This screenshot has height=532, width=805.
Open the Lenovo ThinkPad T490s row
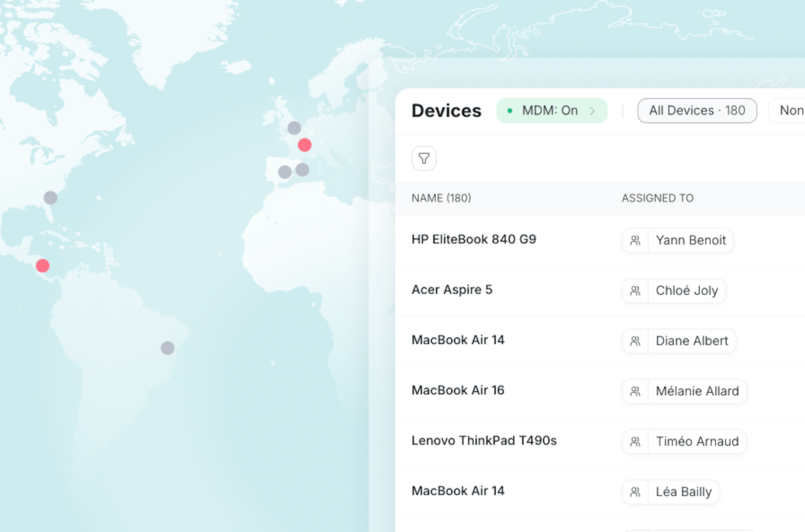484,441
